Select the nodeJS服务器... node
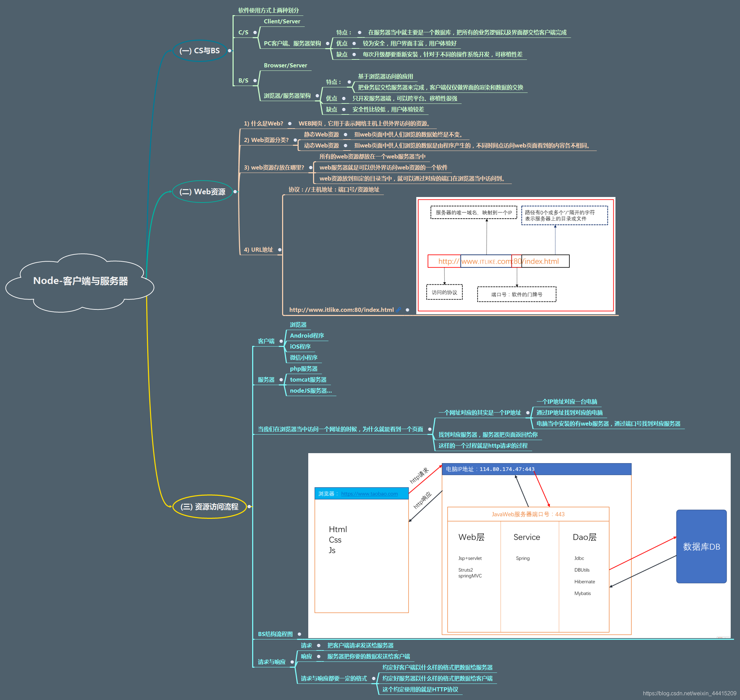The width and height of the screenshot is (740, 700). (311, 391)
